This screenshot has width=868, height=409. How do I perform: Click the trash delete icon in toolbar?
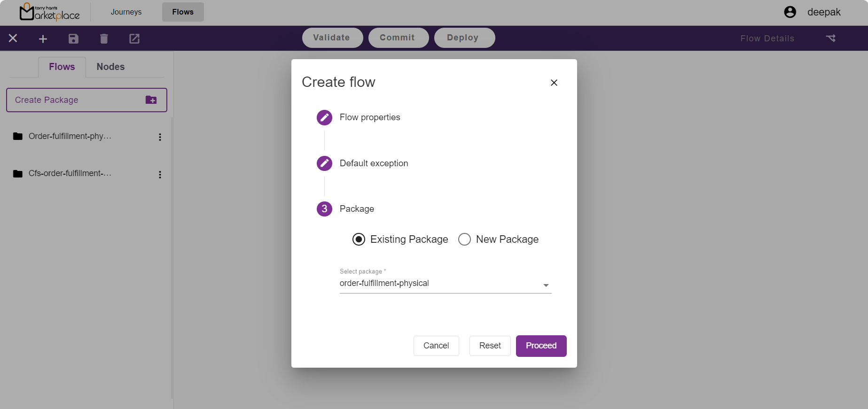(104, 39)
